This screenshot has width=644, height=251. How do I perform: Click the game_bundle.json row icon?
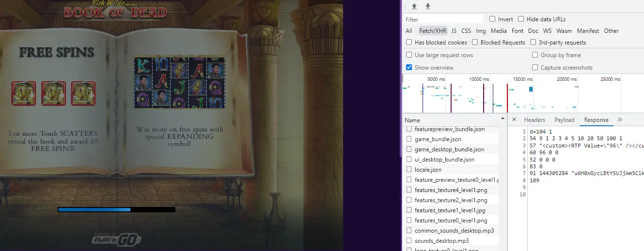click(x=409, y=139)
